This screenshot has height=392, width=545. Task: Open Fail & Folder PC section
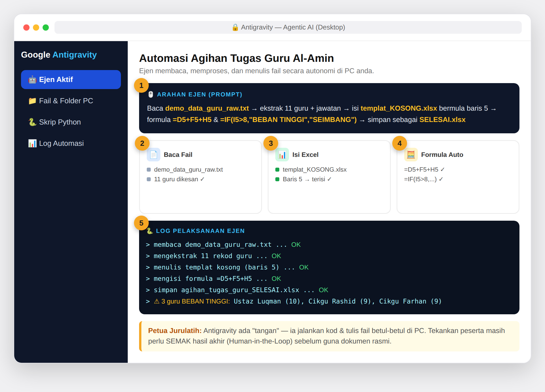(x=71, y=101)
